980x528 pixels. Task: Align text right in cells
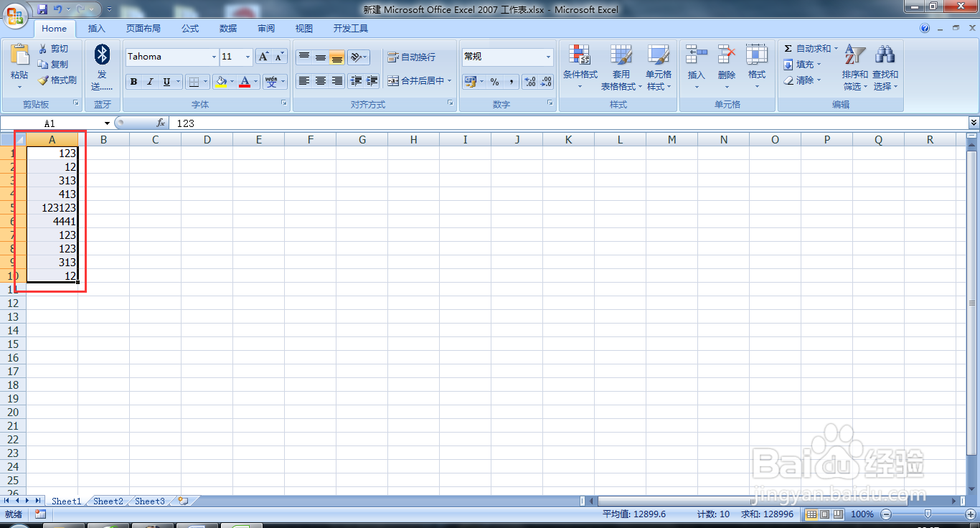tap(337, 81)
